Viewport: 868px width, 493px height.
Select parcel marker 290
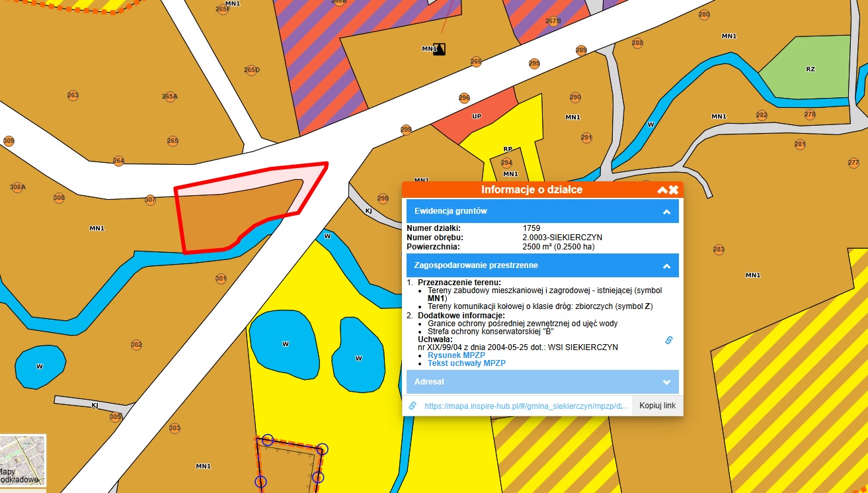575,97
